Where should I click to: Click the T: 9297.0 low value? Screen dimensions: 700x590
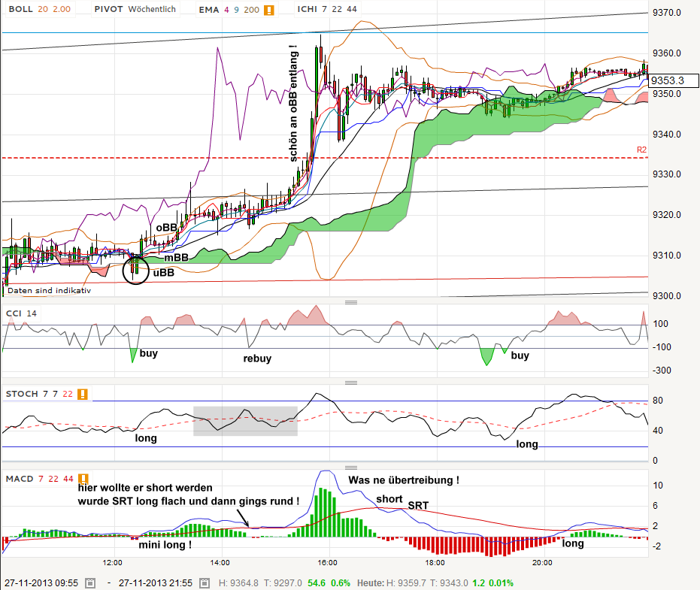283,582
